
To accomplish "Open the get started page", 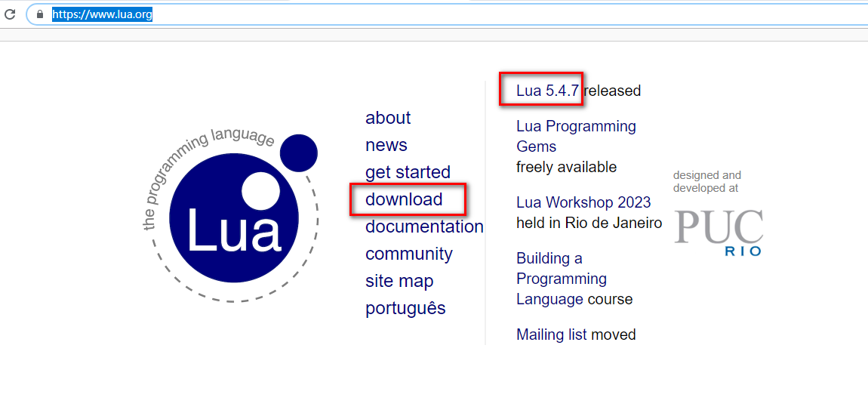I will (x=408, y=172).
